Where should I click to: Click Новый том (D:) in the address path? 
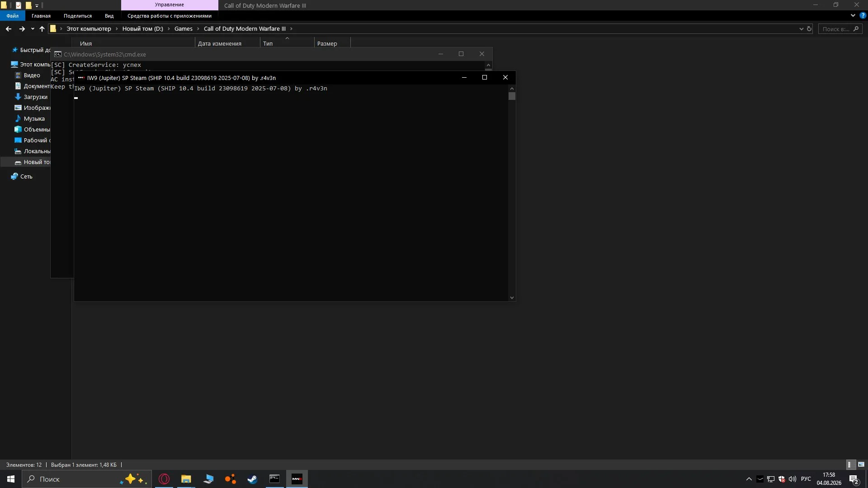pyautogui.click(x=143, y=28)
